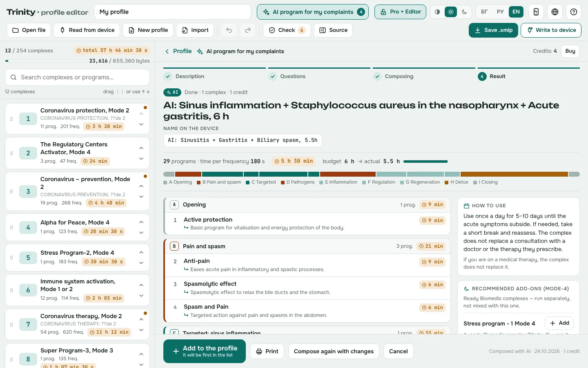Move Stress Program-2 complex down

coord(141,263)
